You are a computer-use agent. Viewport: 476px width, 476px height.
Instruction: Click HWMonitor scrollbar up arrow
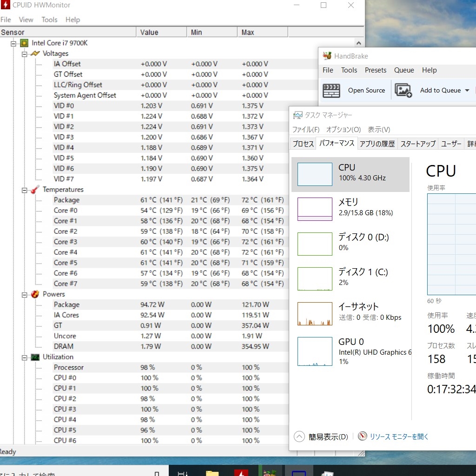coord(359,43)
